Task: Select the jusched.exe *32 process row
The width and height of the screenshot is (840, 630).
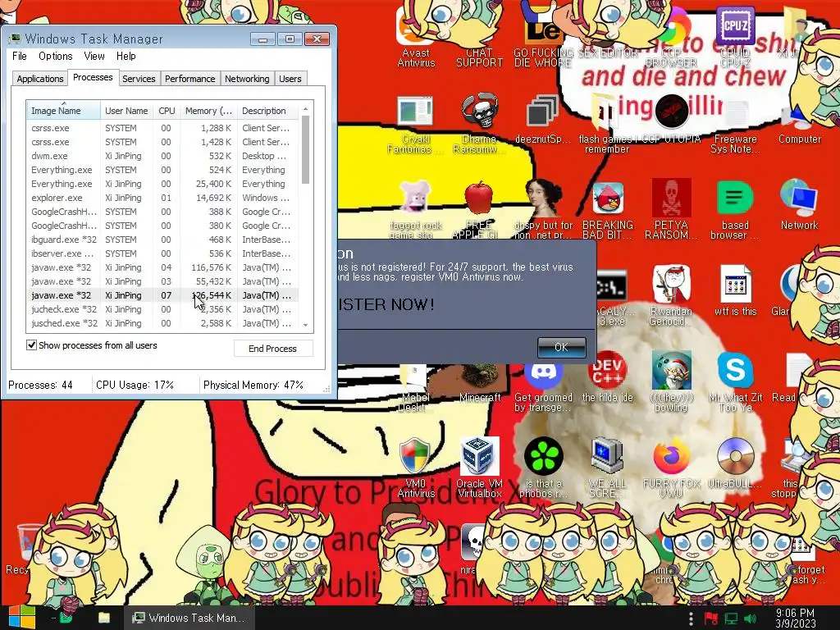Action: (163, 323)
